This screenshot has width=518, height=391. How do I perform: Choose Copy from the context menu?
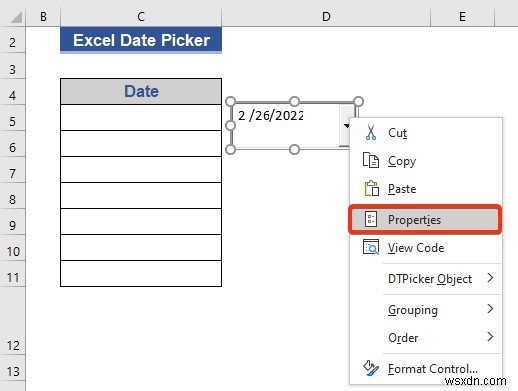426,161
